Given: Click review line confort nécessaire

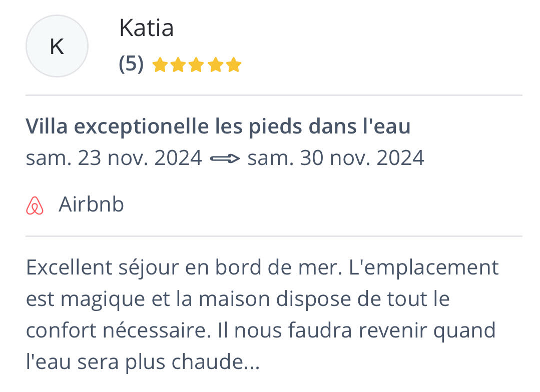Looking at the screenshot, I should click(261, 330).
